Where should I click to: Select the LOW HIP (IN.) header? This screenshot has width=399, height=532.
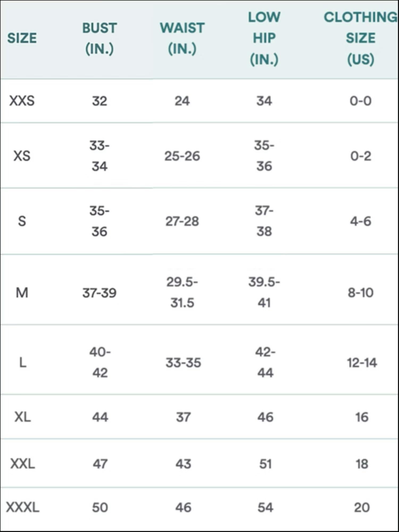pyautogui.click(x=264, y=38)
